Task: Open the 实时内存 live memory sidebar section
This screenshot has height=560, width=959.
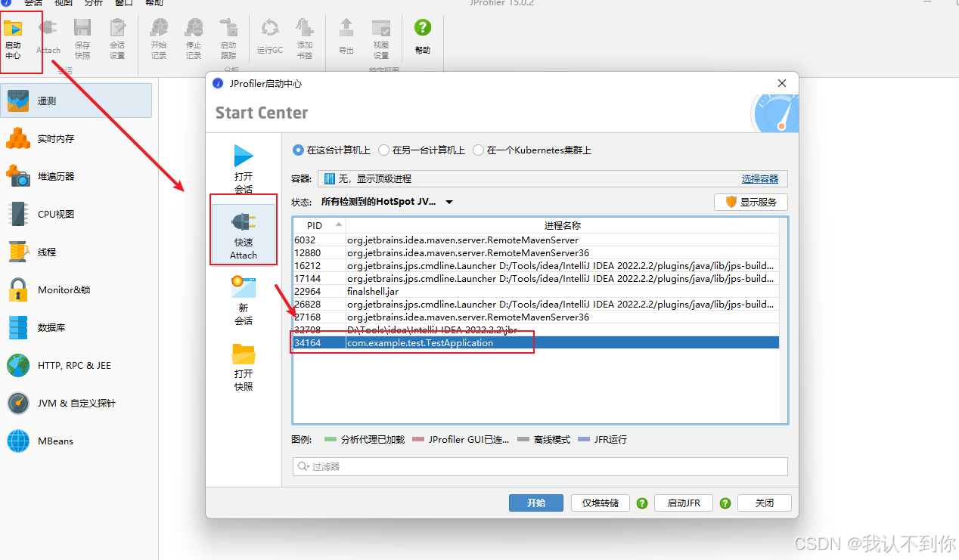Action: point(76,138)
